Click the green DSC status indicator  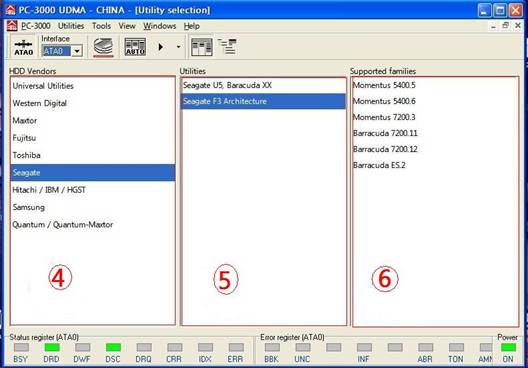click(x=113, y=347)
